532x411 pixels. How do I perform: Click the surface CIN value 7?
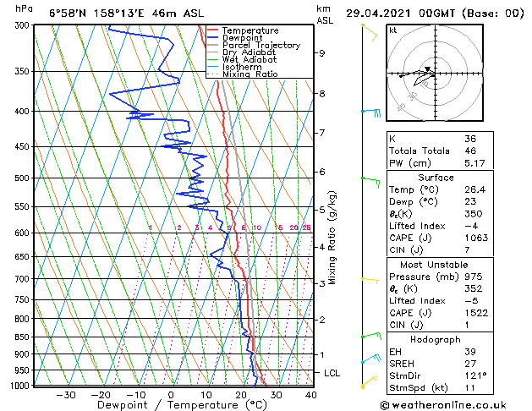click(467, 250)
